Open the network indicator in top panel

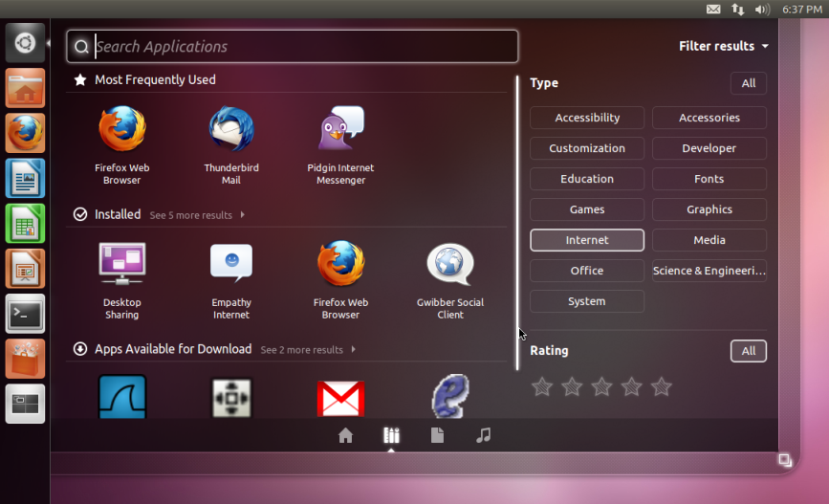point(737,9)
